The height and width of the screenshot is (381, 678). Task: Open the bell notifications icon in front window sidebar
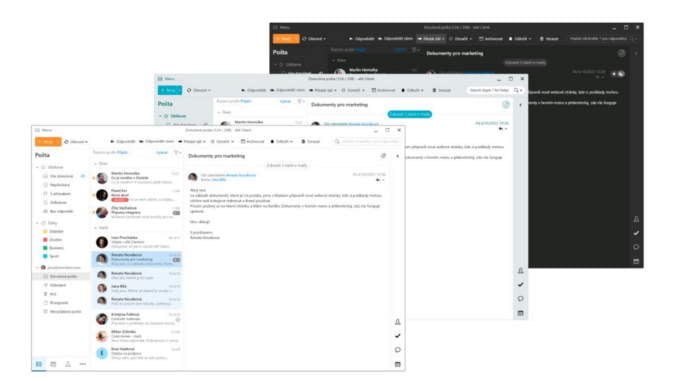tap(397, 322)
